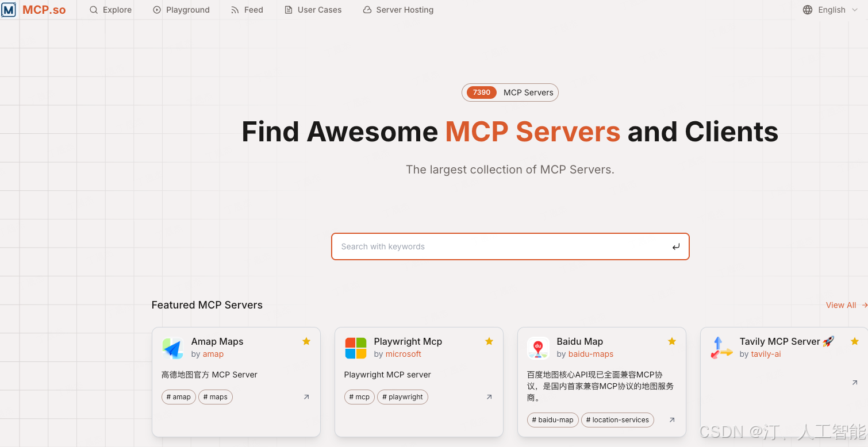Select the # amap tag

(178, 397)
